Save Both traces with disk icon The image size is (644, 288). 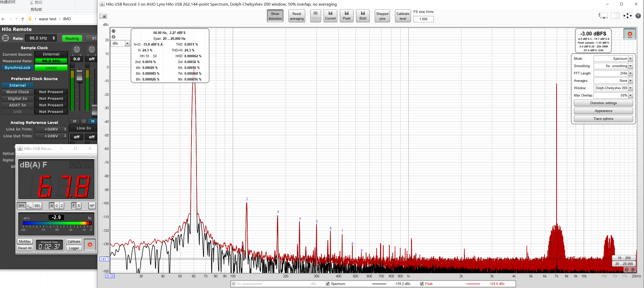click(x=363, y=16)
